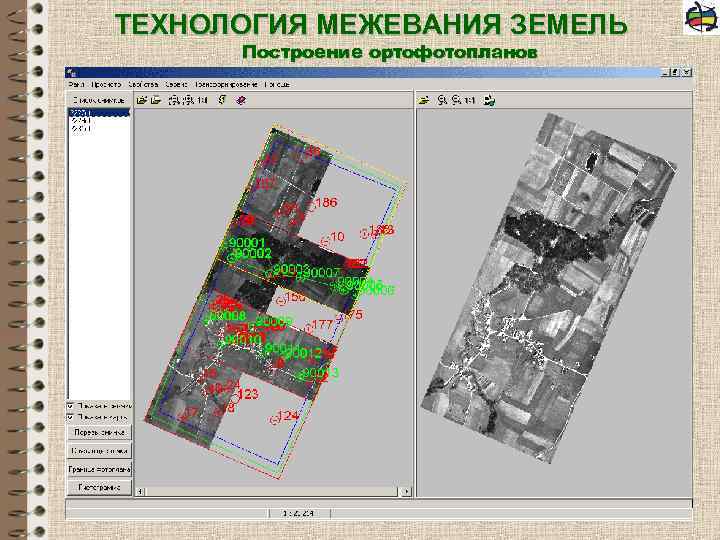Click the application icon in the title bar
The width and height of the screenshot is (720, 540).
pyautogui.click(x=72, y=73)
